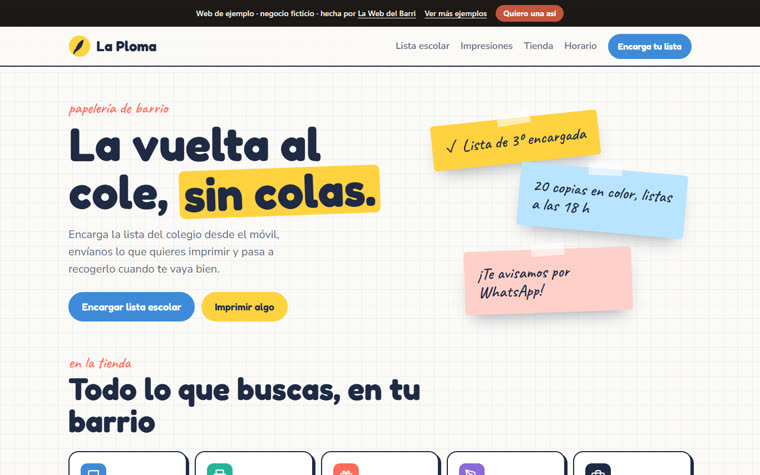Click the Encarga tu lista button

649,47
